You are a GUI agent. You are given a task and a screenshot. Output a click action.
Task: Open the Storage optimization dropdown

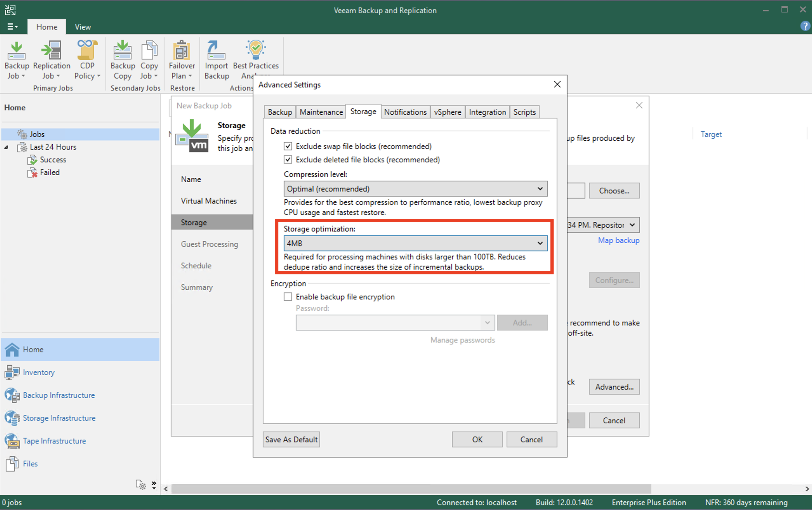tap(415, 243)
